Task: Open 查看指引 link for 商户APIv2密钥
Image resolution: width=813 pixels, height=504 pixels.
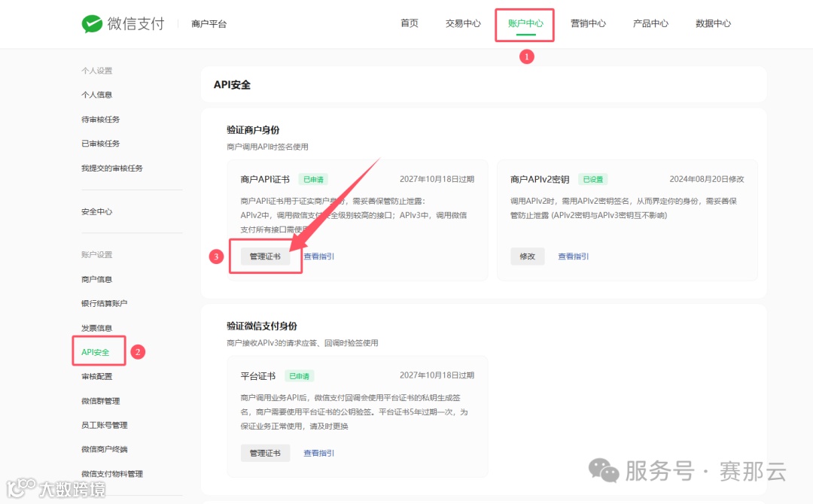Action: tap(574, 257)
